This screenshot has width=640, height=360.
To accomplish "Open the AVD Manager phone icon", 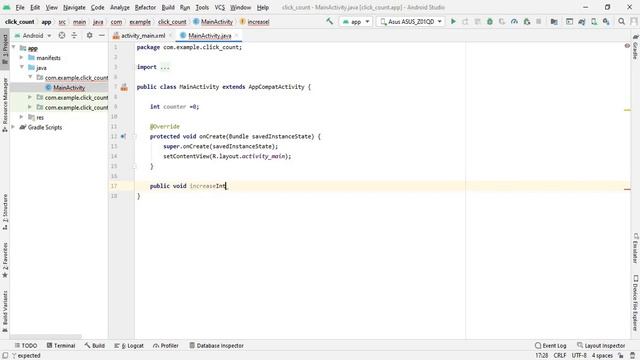I will [594, 21].
